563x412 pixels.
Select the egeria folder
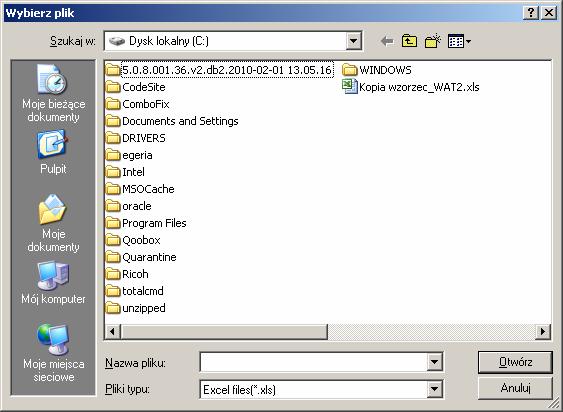(x=130, y=155)
